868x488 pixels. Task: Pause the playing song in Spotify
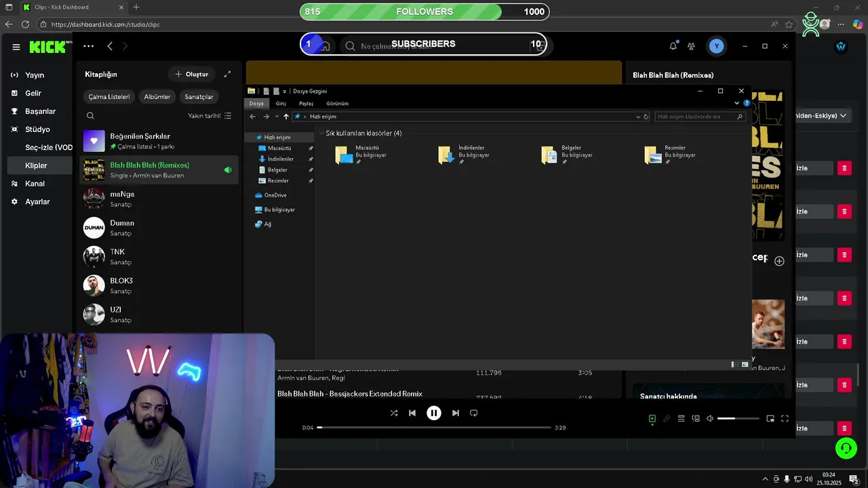[x=434, y=413]
